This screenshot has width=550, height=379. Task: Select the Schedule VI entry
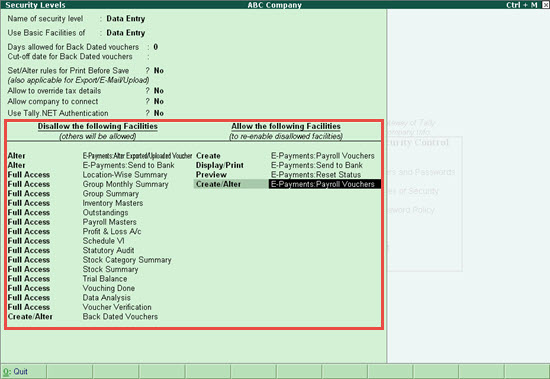tap(103, 241)
